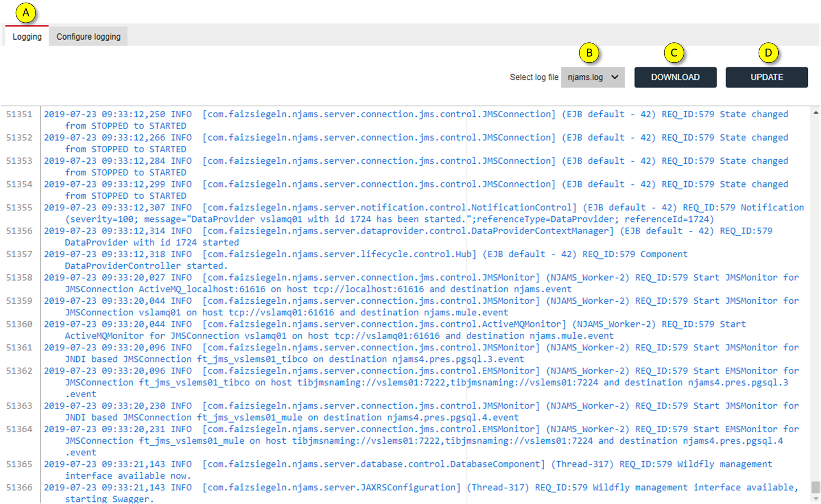Viewport: 821px width, 504px height.
Task: Select log line number 51354
Action: pos(20,184)
